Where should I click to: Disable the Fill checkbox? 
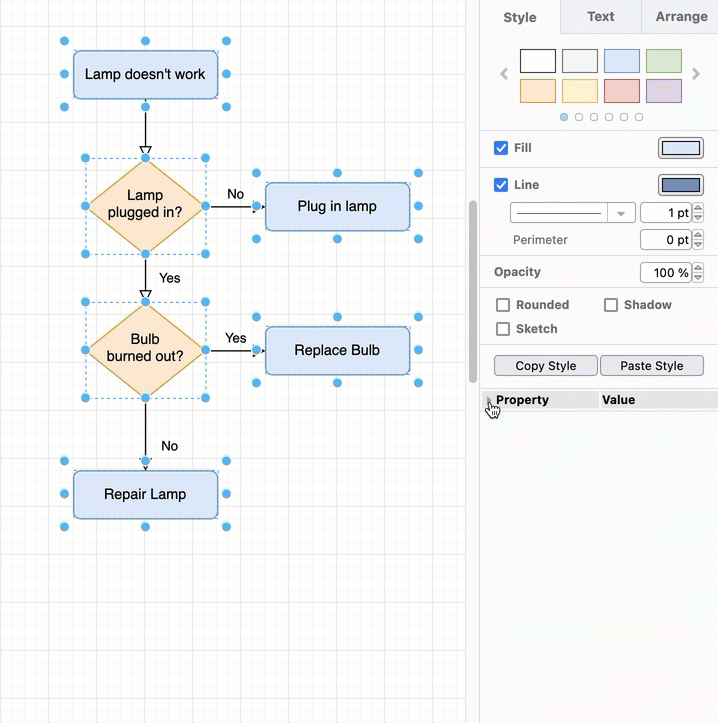click(502, 148)
